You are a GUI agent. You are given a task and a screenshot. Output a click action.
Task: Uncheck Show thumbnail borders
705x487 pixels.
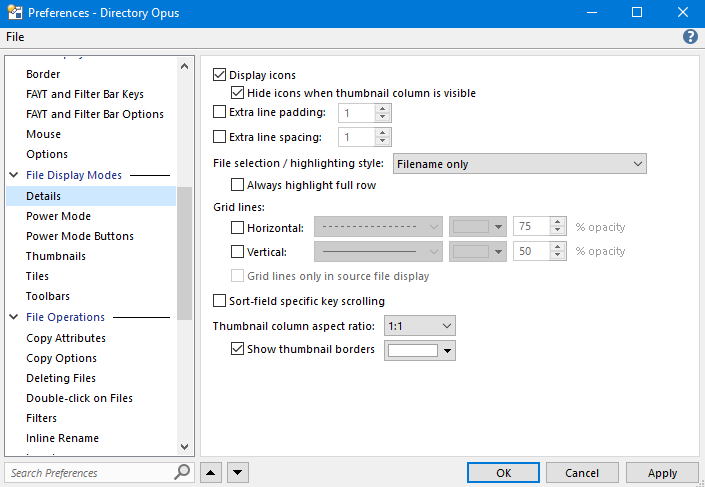(237, 348)
